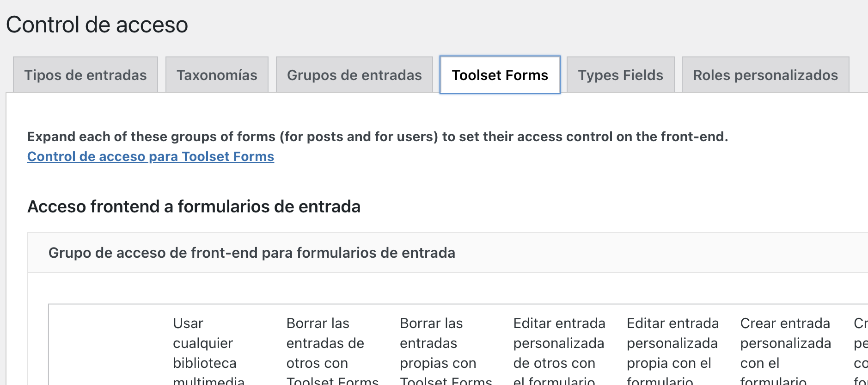Switch to the Taxonomías tab
Image resolution: width=868 pixels, height=385 pixels.
tap(217, 75)
